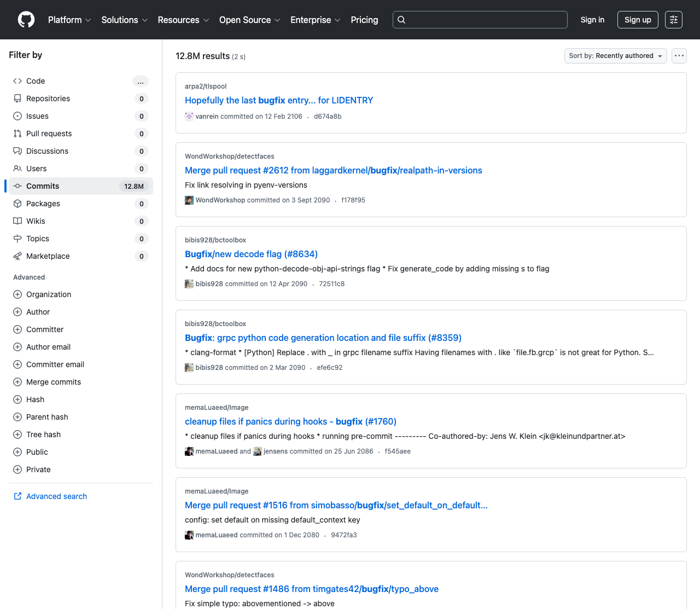The width and height of the screenshot is (700, 609).
Task: Click the plus icon next to Tree hash
Action: click(17, 434)
